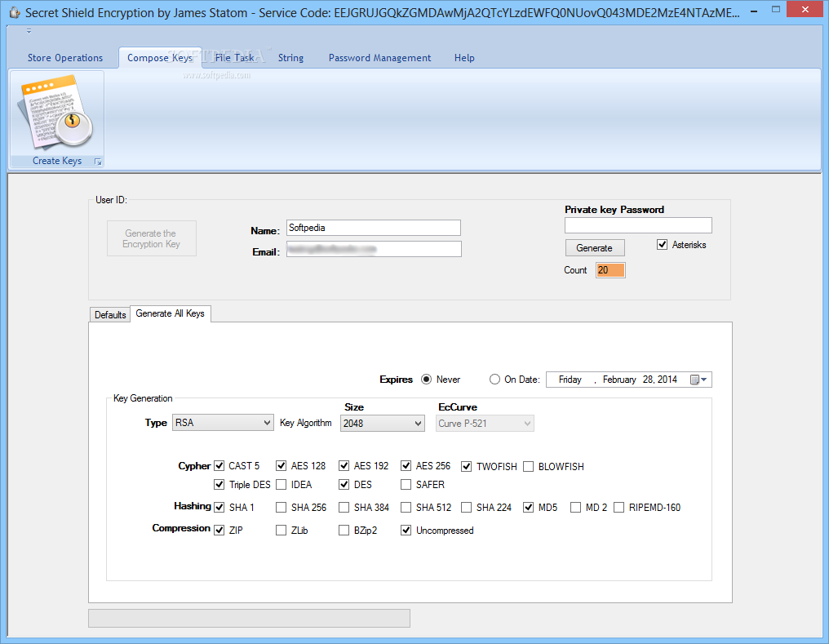The width and height of the screenshot is (829, 644).
Task: Open the File Task ribbon tab
Action: [x=235, y=58]
